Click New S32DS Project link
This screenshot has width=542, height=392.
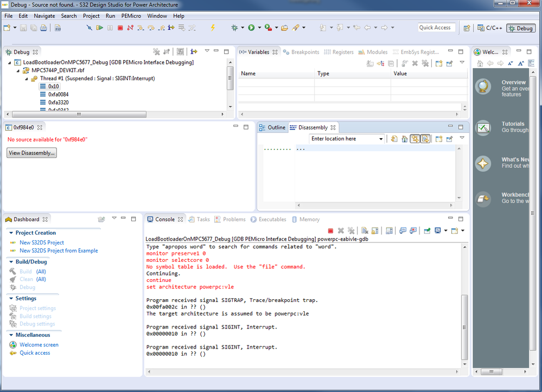[41, 242]
